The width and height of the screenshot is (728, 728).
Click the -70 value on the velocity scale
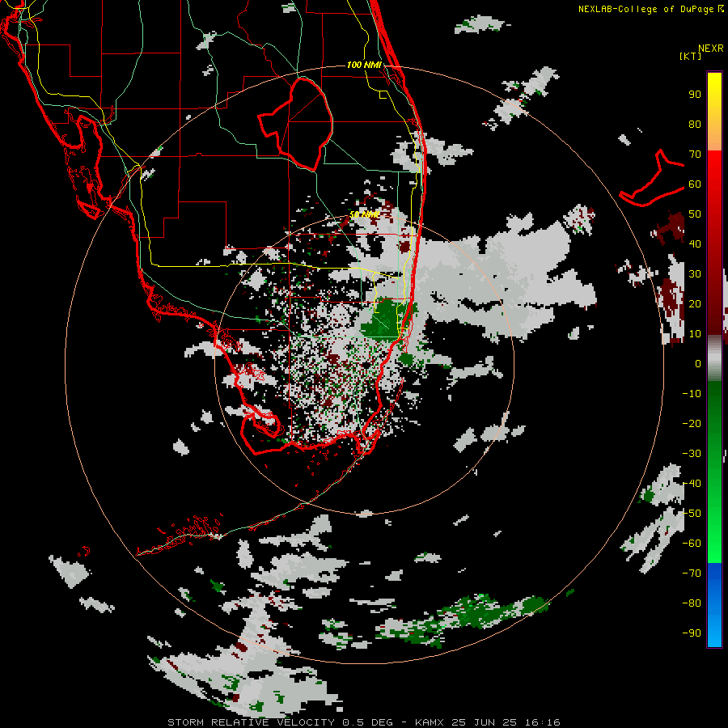click(692, 574)
